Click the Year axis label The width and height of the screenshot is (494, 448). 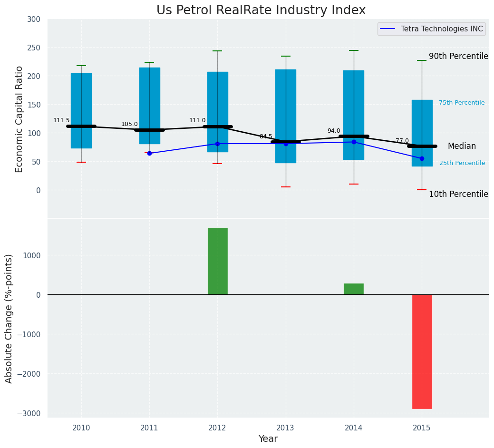pos(268,439)
